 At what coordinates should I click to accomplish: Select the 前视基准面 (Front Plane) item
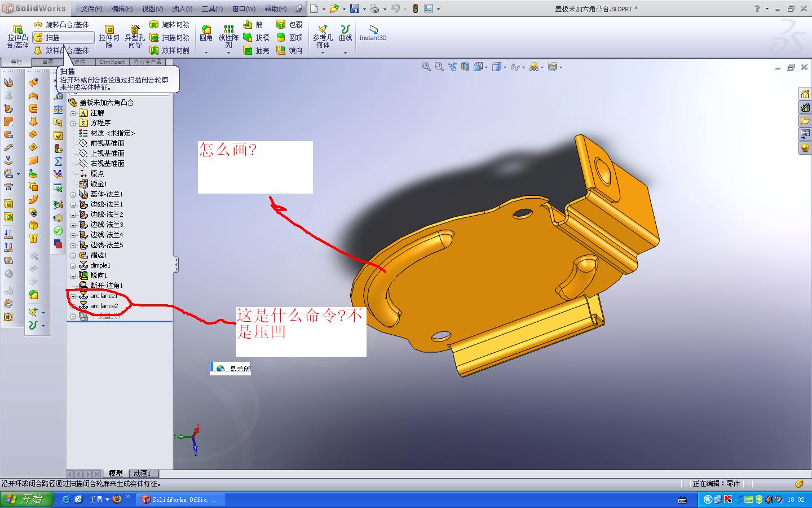tap(102, 143)
